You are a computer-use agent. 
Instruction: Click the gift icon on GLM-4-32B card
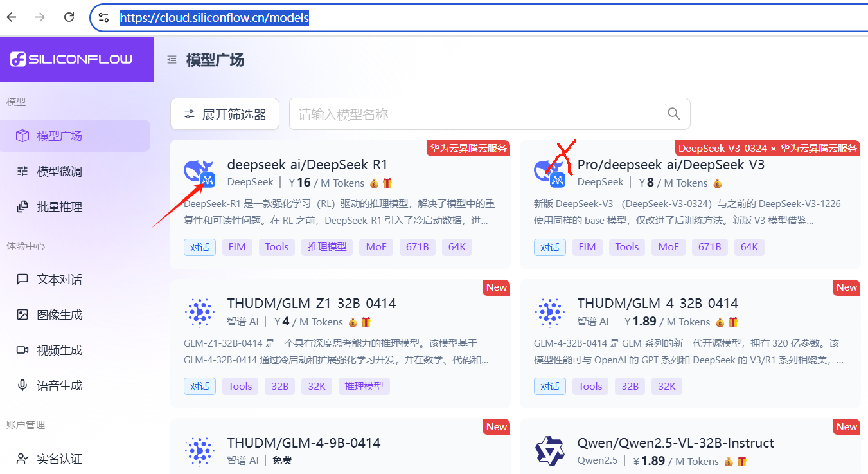(x=733, y=322)
